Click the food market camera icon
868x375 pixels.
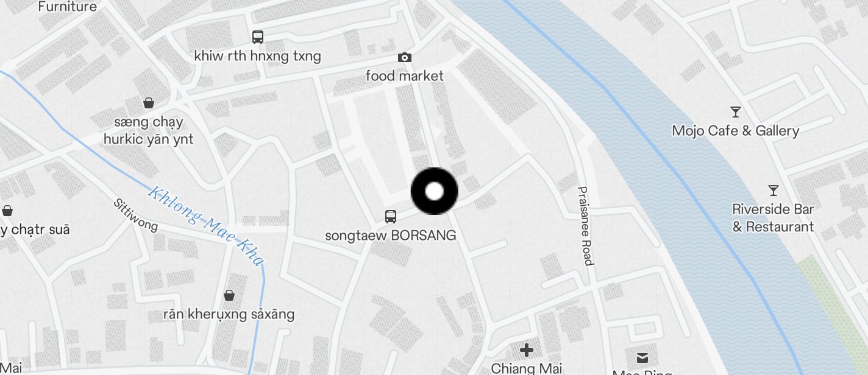coord(404,57)
